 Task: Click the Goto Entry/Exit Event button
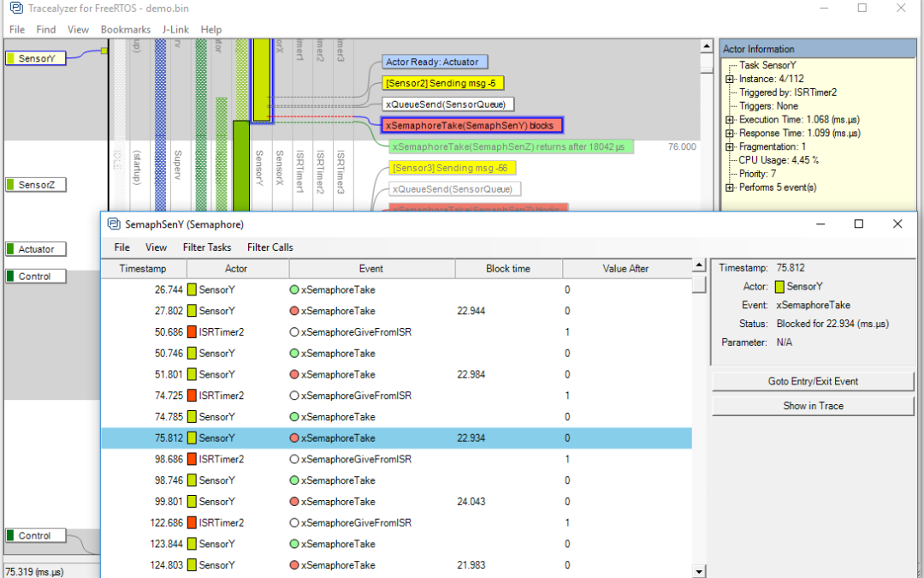coord(813,381)
